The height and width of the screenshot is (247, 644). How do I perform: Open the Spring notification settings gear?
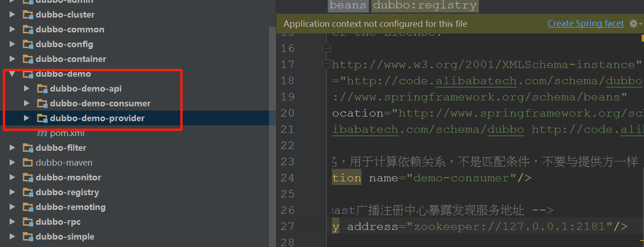point(634,24)
